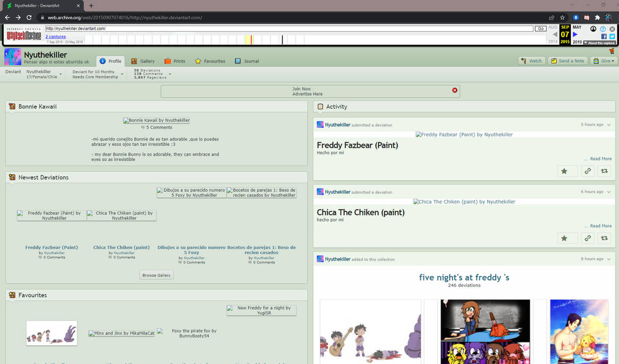Open the Gallery tab
The width and height of the screenshot is (619, 364).
143,61
